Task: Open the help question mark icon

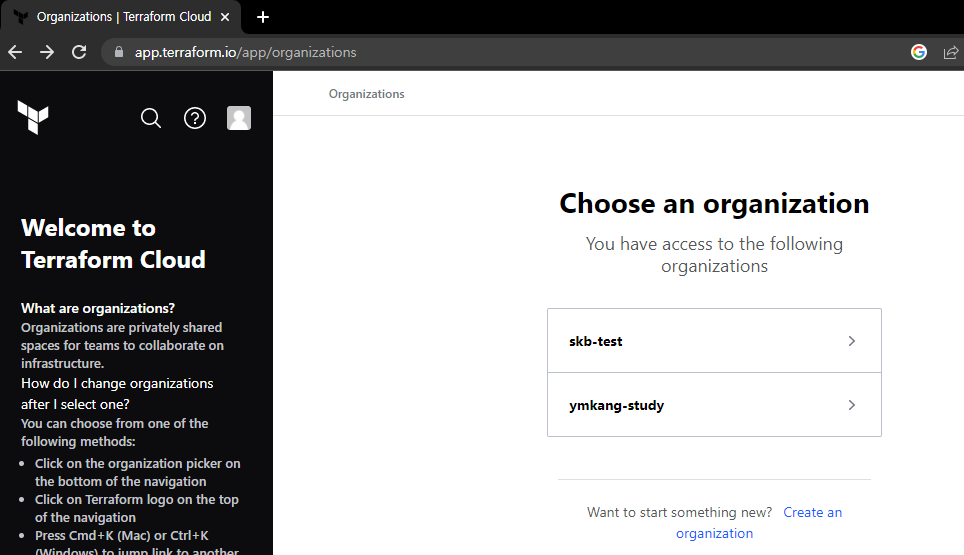Action: pos(195,118)
